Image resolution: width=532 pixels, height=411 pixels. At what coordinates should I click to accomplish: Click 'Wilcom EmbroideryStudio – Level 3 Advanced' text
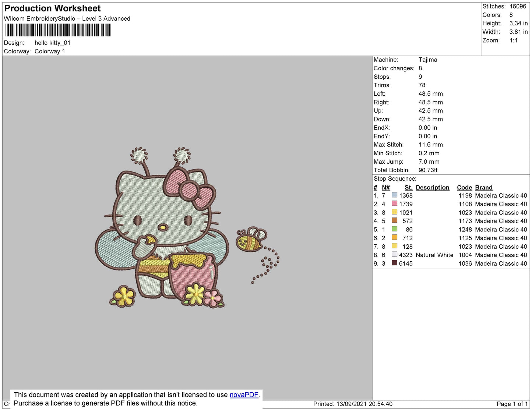tap(67, 18)
